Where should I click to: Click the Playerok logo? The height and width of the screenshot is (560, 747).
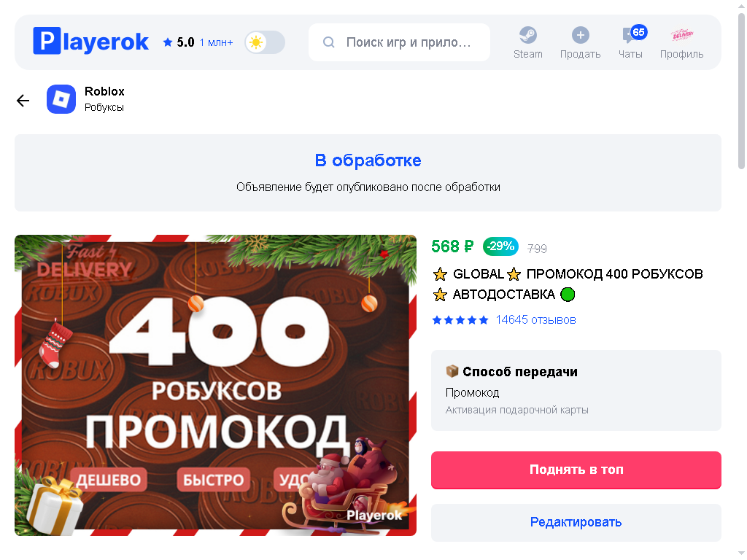point(90,42)
